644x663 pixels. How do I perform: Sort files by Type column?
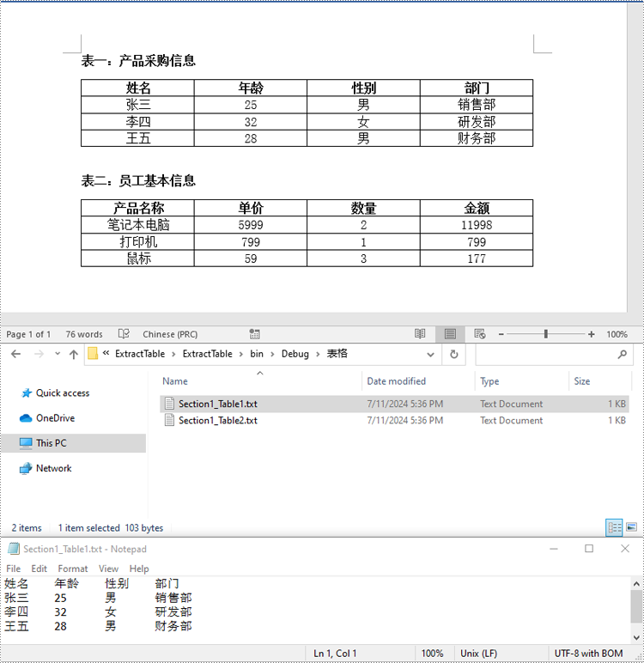click(x=489, y=381)
